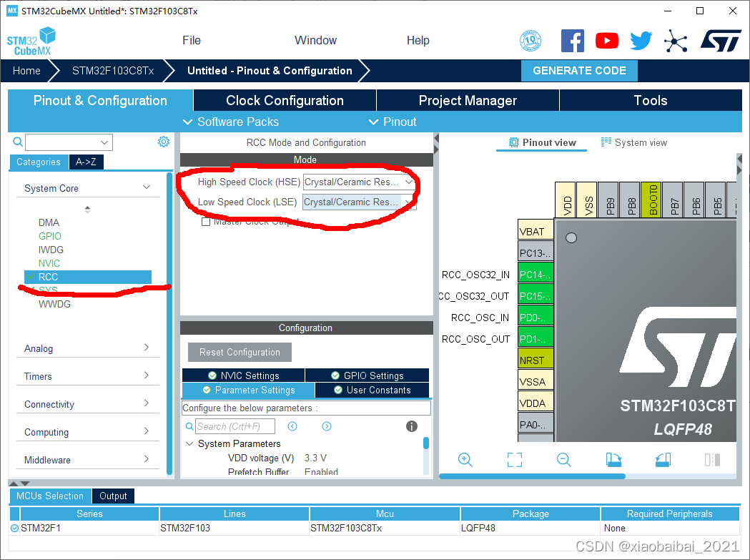Click the pinout horizontal scrollbar

tap(532, 476)
